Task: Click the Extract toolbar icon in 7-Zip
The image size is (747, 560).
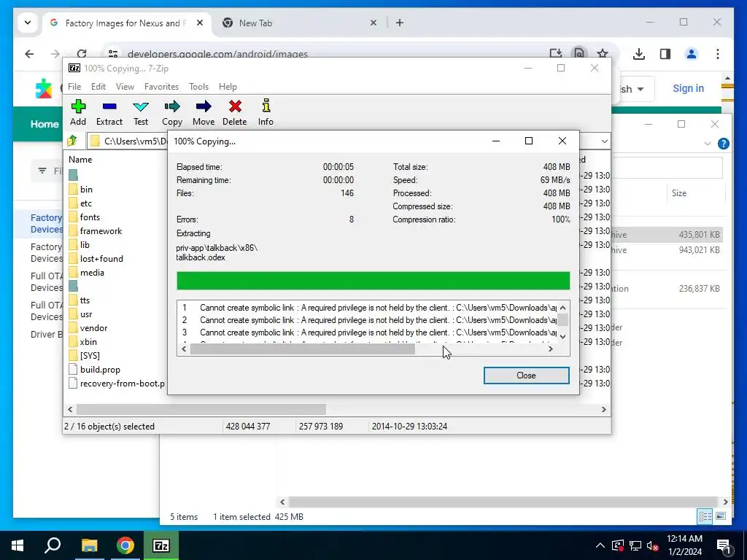Action: (x=109, y=112)
